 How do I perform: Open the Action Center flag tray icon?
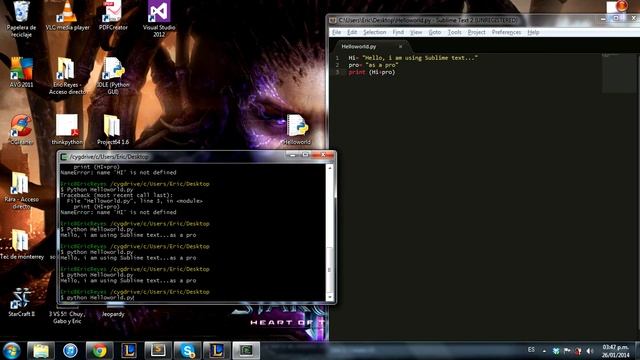point(567,351)
